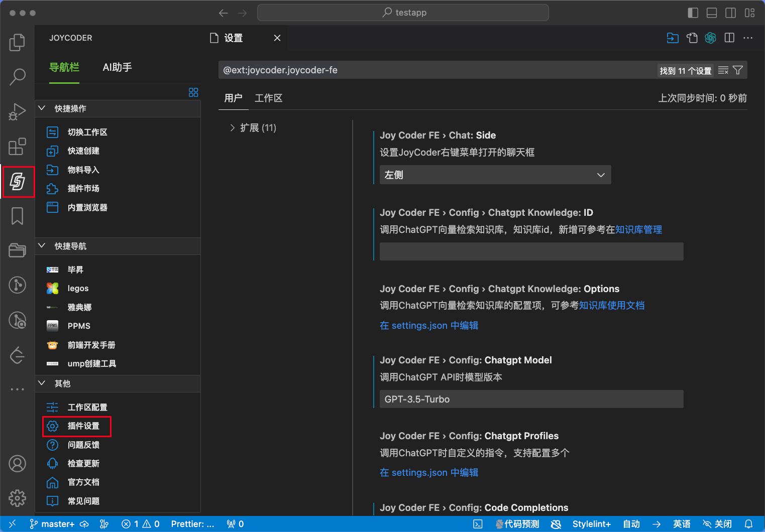Select the 工作区 settings tab
This screenshot has height=532, width=765.
coord(268,98)
